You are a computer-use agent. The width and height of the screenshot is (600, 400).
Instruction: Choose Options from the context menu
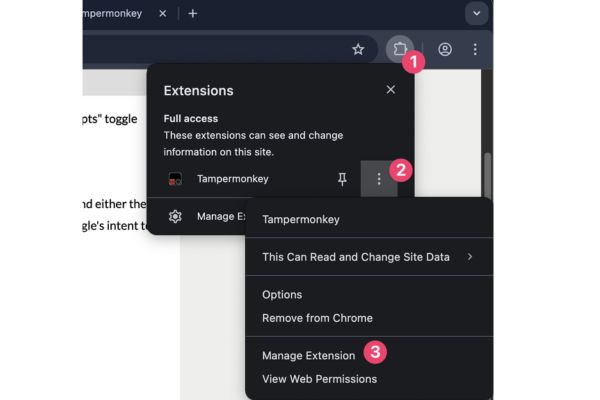click(282, 295)
